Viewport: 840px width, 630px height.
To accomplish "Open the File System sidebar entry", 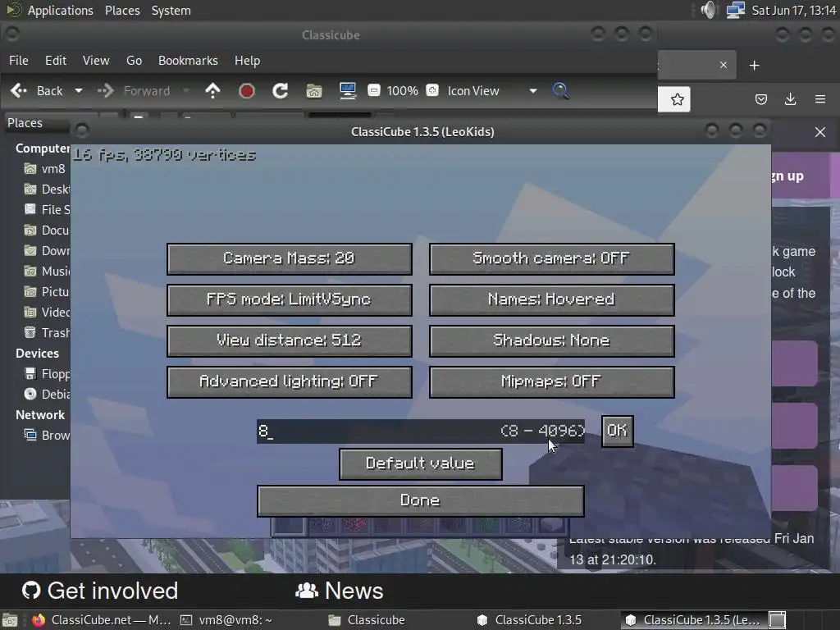I will [47, 210].
